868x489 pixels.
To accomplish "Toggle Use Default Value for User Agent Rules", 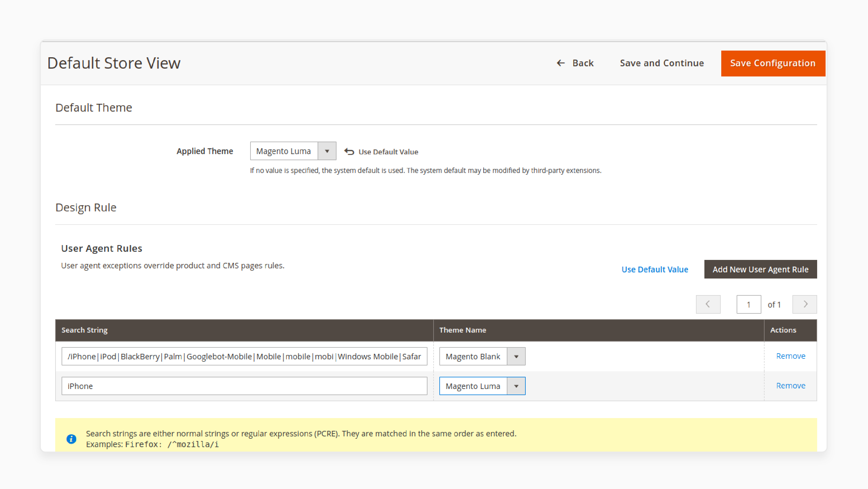I will pyautogui.click(x=655, y=269).
